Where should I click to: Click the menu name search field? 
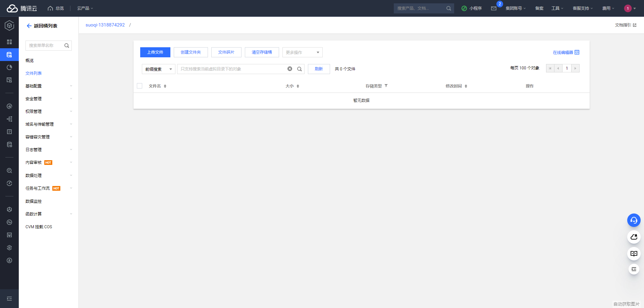tap(45, 46)
